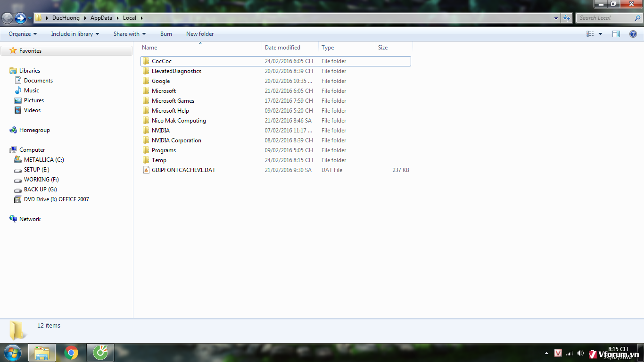Select the GDIPFONTCACHEV1.DAT file icon
This screenshot has height=362, width=644.
coord(146,170)
